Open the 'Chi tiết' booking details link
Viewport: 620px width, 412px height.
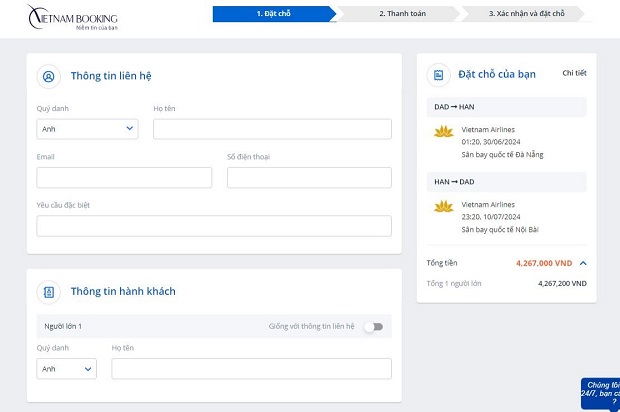[x=574, y=73]
